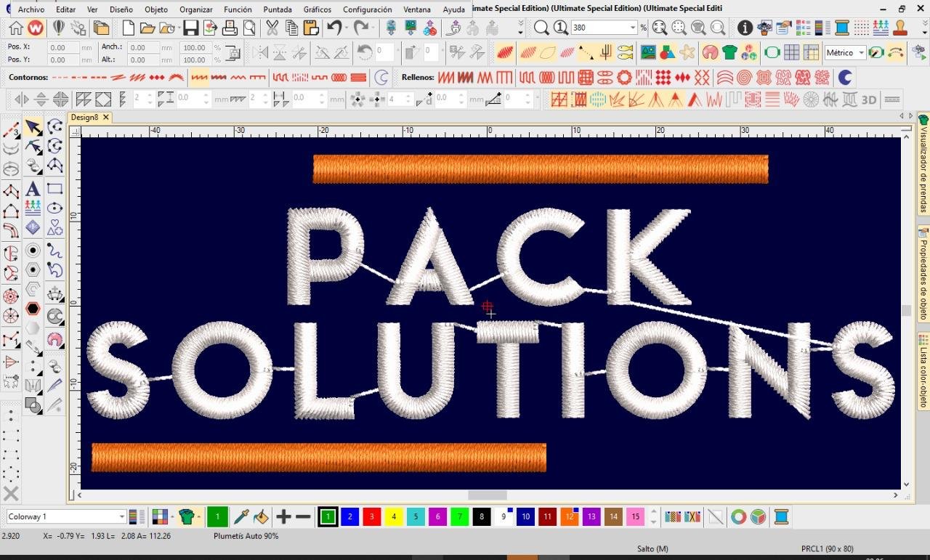The height and width of the screenshot is (560, 930).
Task: Select the orange color 12 swatch
Action: [x=569, y=517]
